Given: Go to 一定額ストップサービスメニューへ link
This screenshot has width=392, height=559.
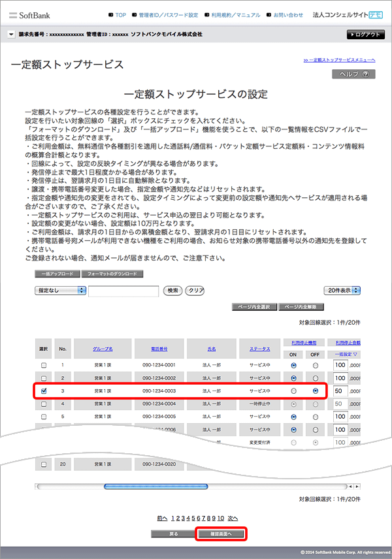Looking at the screenshot, I should tap(339, 60).
